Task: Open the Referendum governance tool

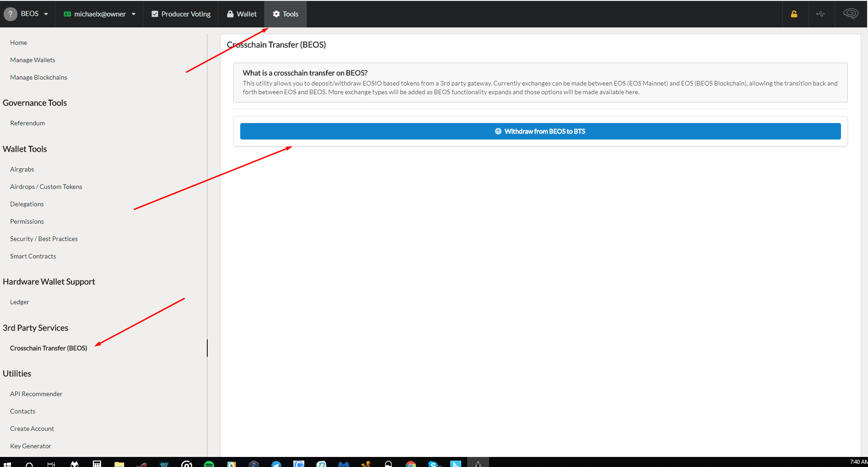Action: pyautogui.click(x=27, y=123)
